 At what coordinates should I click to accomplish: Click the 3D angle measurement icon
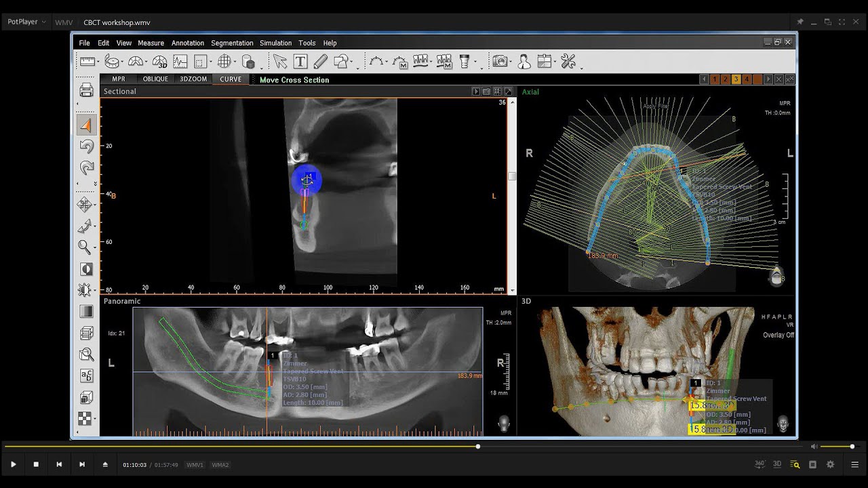(x=159, y=62)
